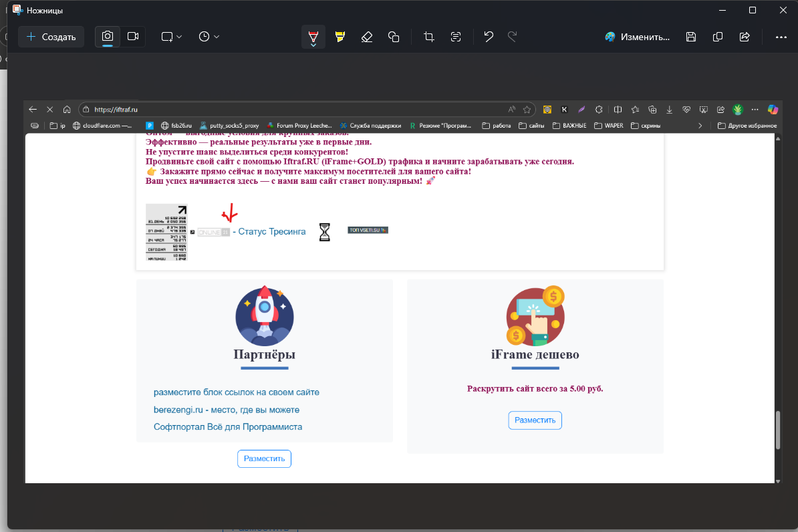798x532 pixels.
Task: Open the работа bookmarks folder
Action: tap(496, 126)
